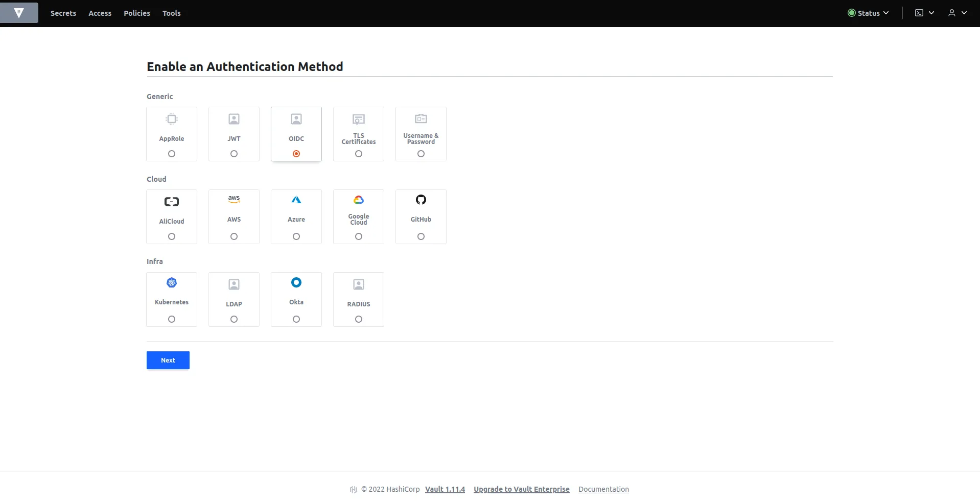Viewport: 980px width, 504px height.
Task: Click the Vault logo home icon
Action: (19, 13)
